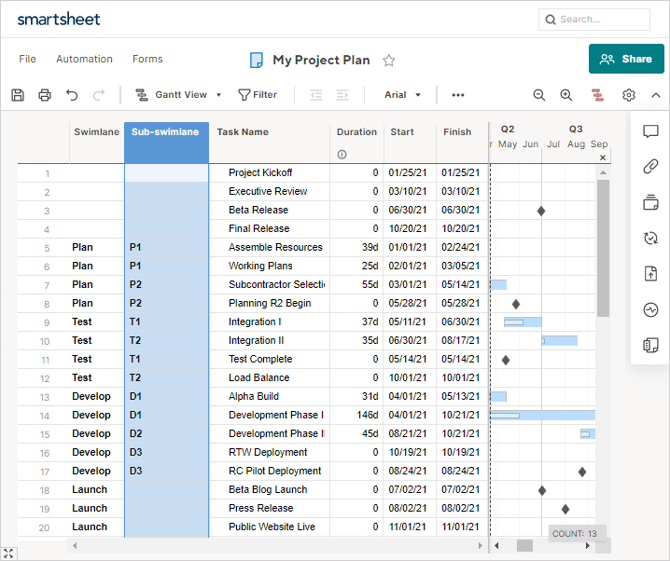Screen dimensions: 670x561
Task: Click the Print icon
Action: [x=45, y=95]
